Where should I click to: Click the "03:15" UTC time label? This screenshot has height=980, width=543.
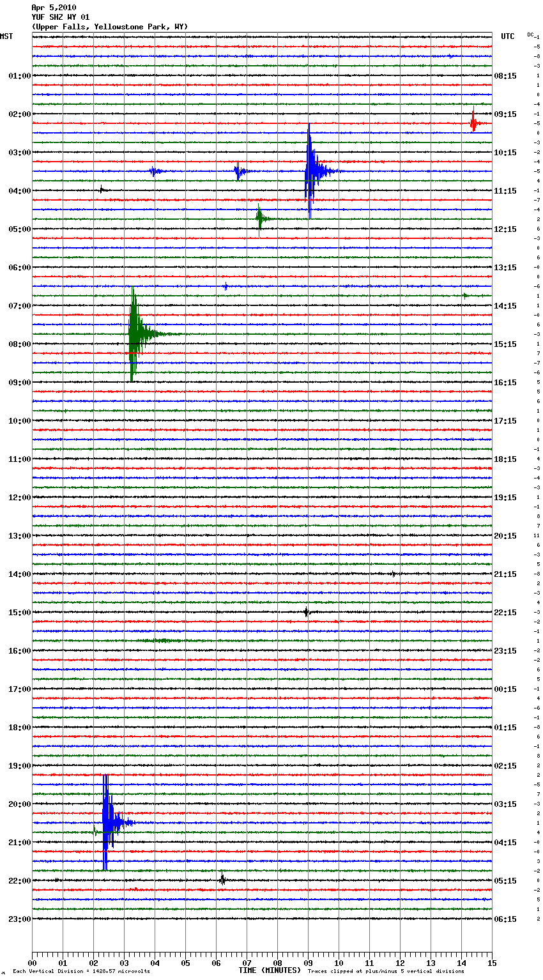[505, 804]
